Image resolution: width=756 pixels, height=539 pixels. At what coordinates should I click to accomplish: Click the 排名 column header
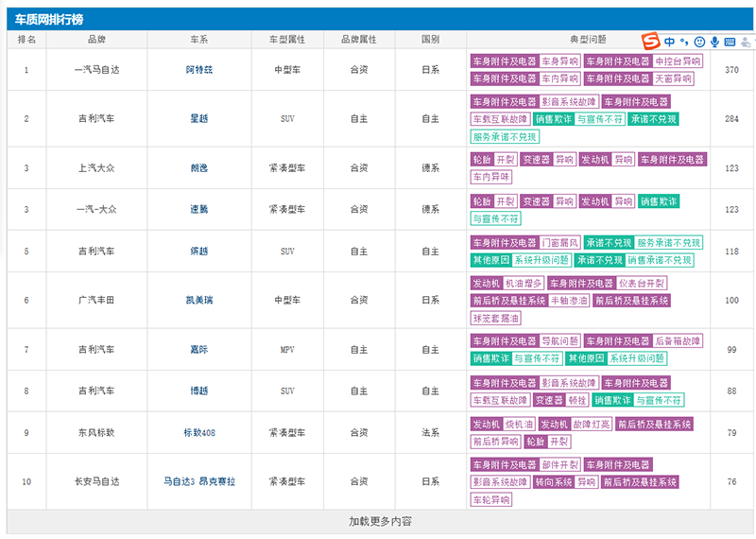click(x=26, y=40)
